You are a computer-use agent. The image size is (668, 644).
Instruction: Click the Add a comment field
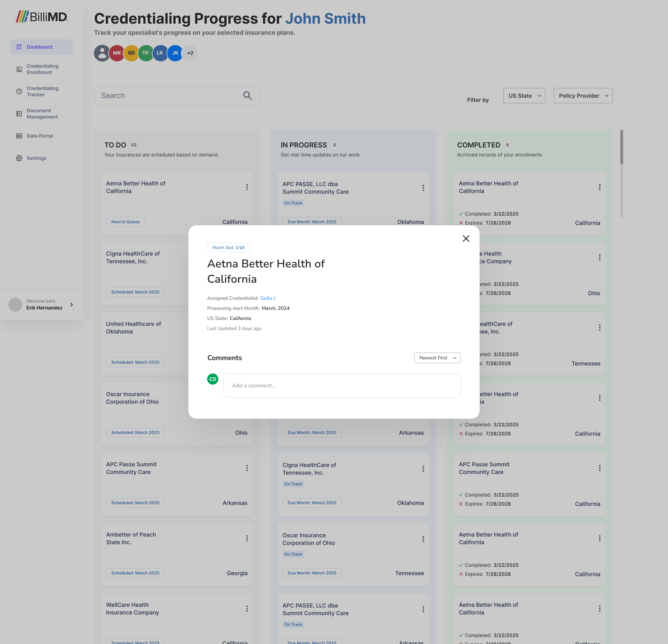pyautogui.click(x=342, y=386)
